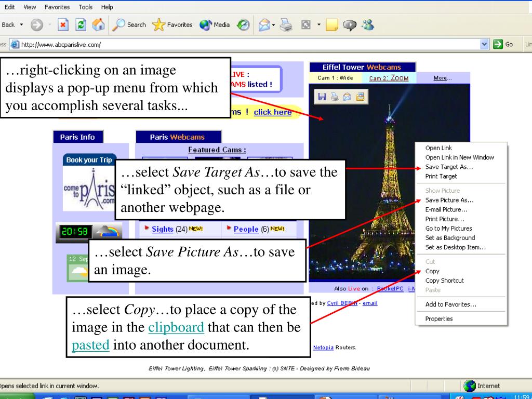Open the PocketPC link
This screenshot has height=399, width=532.
(x=390, y=289)
